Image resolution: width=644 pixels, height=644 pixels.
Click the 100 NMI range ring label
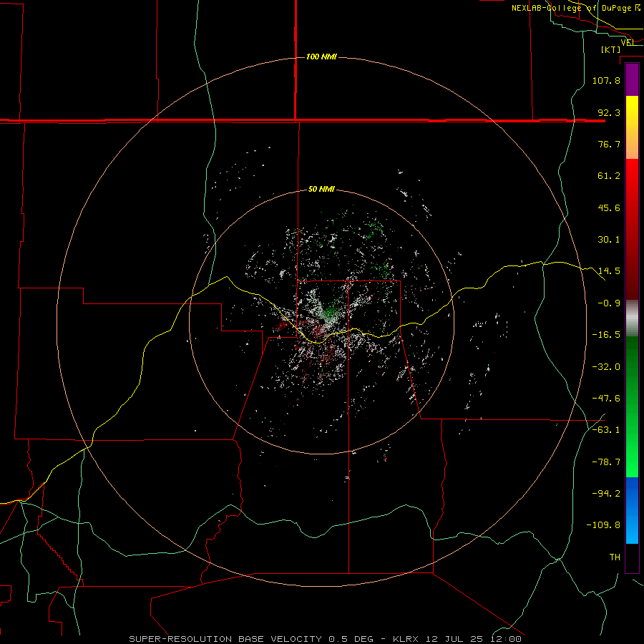click(x=321, y=57)
